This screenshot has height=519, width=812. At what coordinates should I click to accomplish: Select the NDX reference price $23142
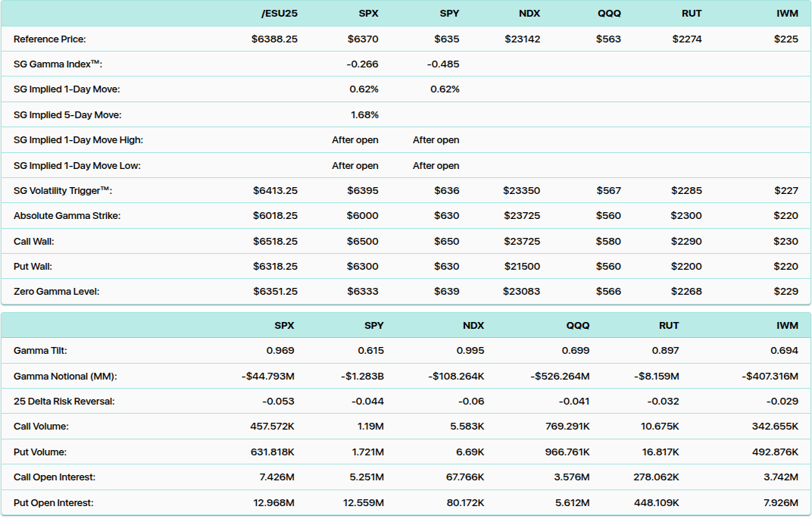pos(523,39)
